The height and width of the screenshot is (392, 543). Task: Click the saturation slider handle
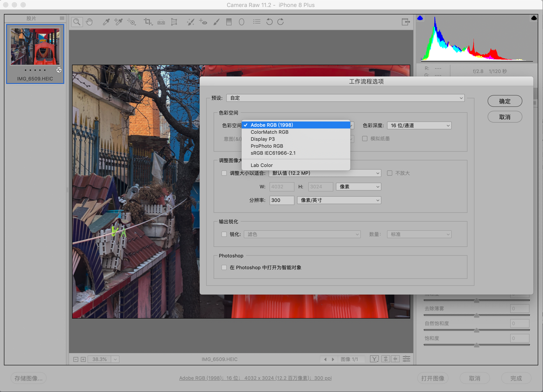[x=476, y=345]
